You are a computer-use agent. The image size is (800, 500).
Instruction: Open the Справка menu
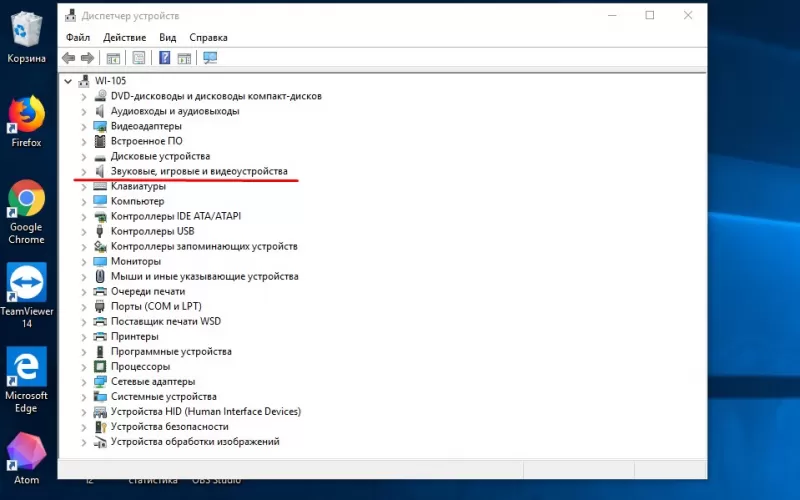click(x=208, y=37)
